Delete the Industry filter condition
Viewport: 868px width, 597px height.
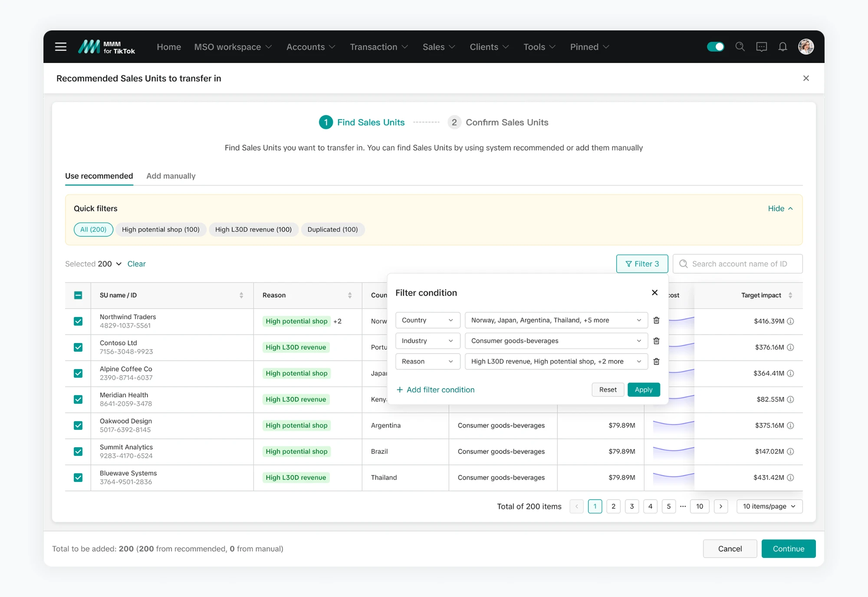click(656, 341)
